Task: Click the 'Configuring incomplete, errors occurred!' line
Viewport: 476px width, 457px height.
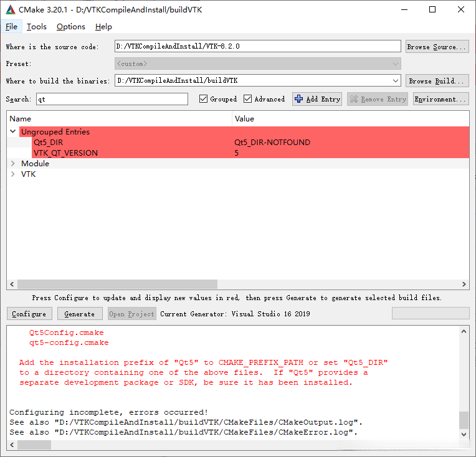Action: point(108,412)
